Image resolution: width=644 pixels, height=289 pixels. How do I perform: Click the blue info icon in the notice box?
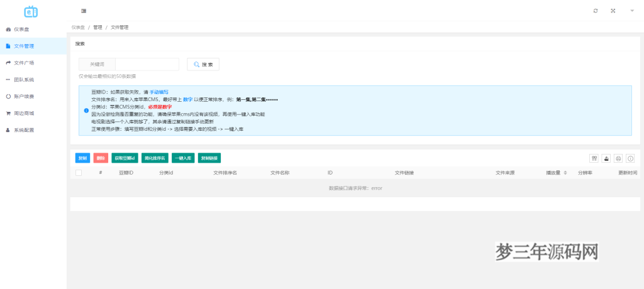point(86,111)
